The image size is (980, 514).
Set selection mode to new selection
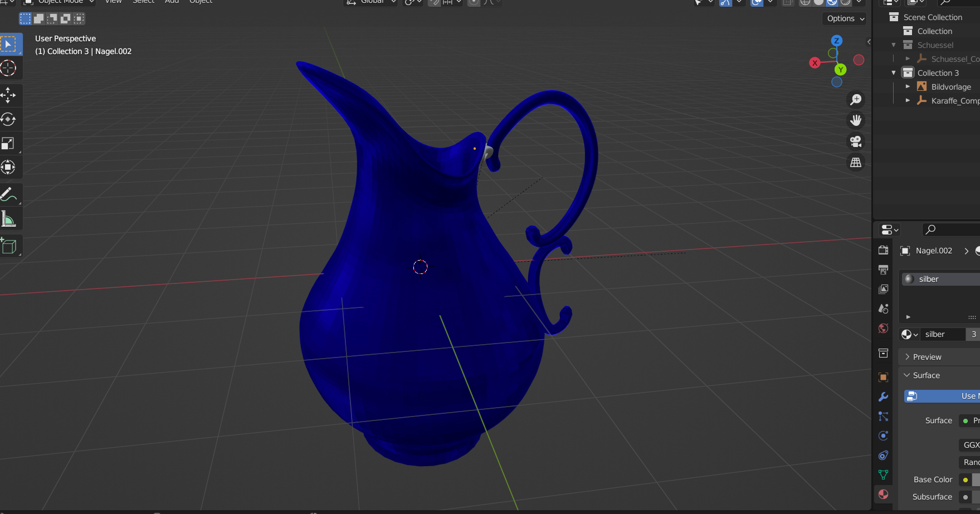coord(25,19)
